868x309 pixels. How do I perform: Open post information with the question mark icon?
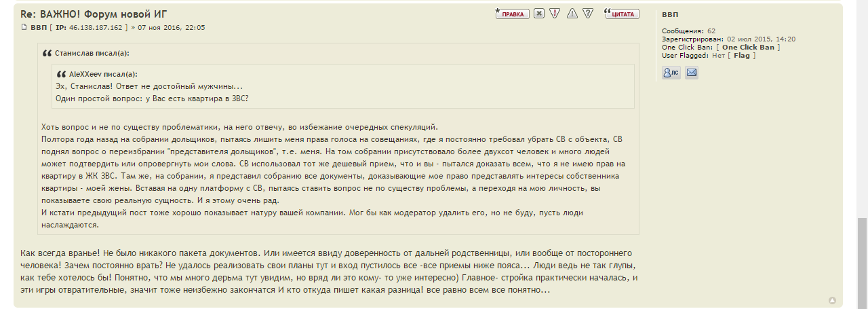[x=588, y=14]
